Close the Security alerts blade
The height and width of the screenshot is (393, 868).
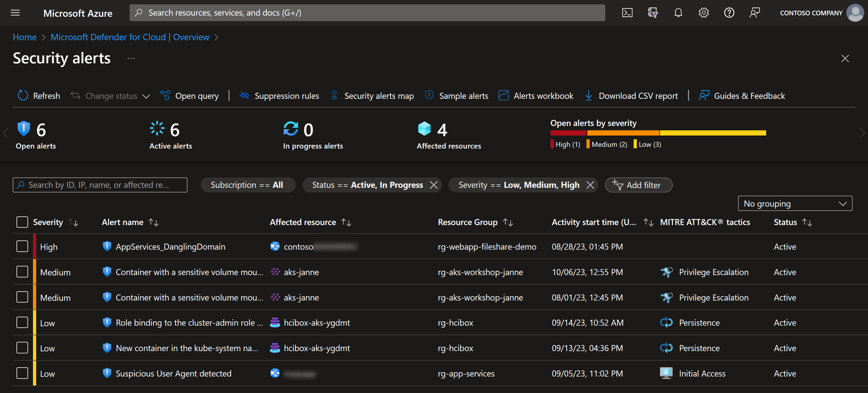pyautogui.click(x=845, y=59)
